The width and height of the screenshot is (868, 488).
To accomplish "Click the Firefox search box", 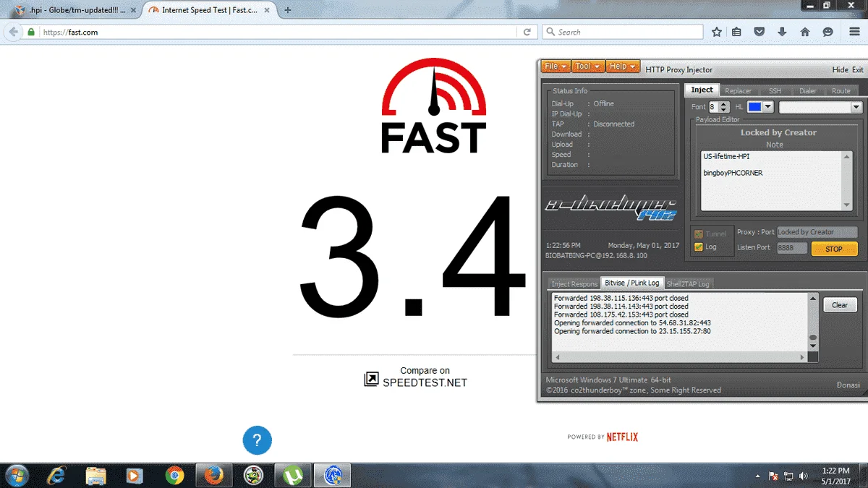I will click(622, 32).
